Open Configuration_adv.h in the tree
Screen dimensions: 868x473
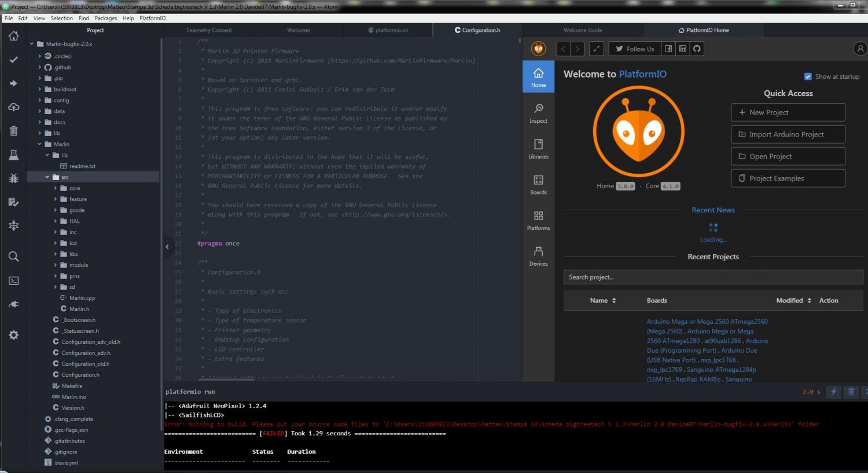pyautogui.click(x=86, y=353)
